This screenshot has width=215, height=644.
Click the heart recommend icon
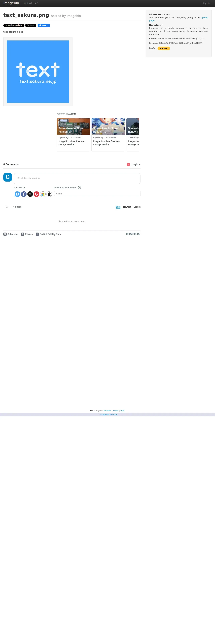click(7, 207)
